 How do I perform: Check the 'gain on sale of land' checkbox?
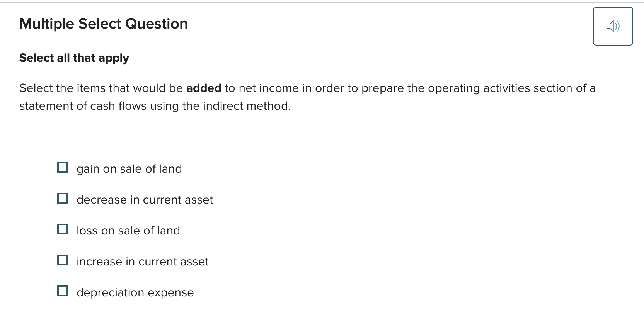pyautogui.click(x=63, y=167)
